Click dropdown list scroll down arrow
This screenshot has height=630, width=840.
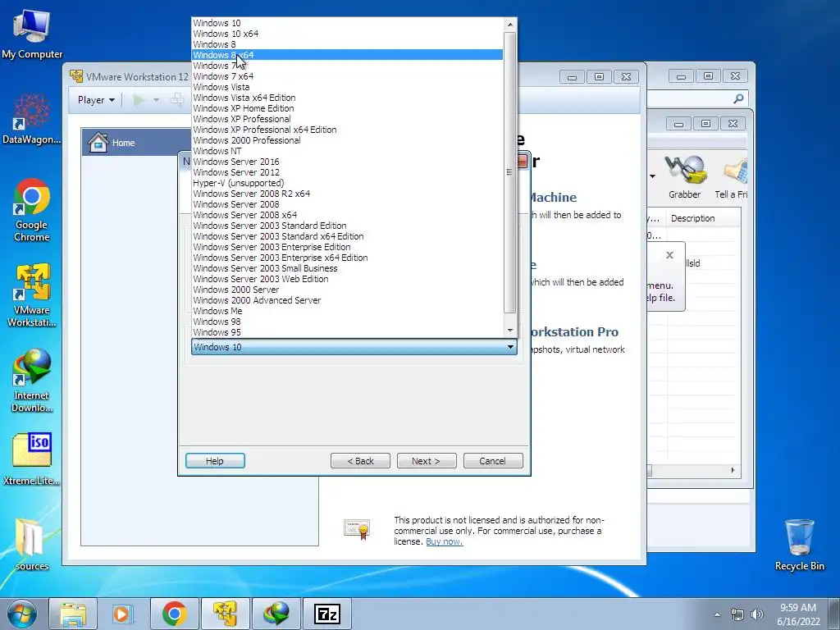(x=510, y=331)
